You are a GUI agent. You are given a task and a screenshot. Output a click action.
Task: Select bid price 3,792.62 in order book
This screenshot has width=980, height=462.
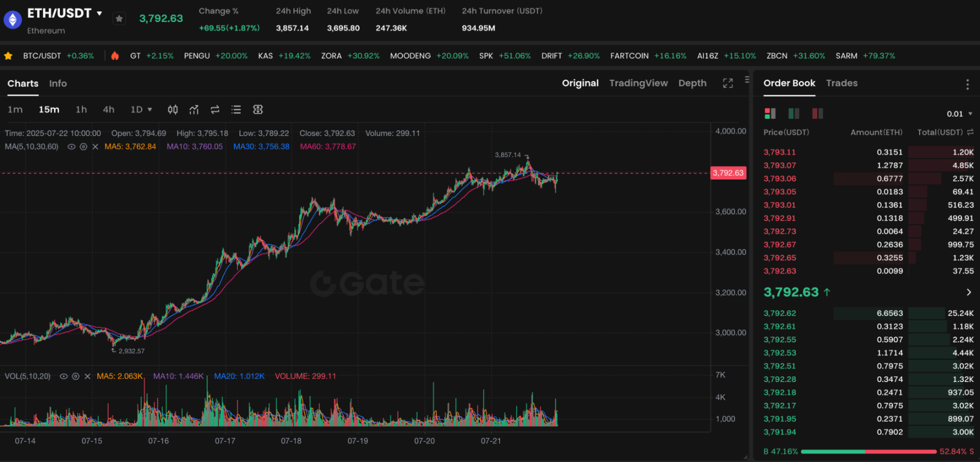coord(779,313)
